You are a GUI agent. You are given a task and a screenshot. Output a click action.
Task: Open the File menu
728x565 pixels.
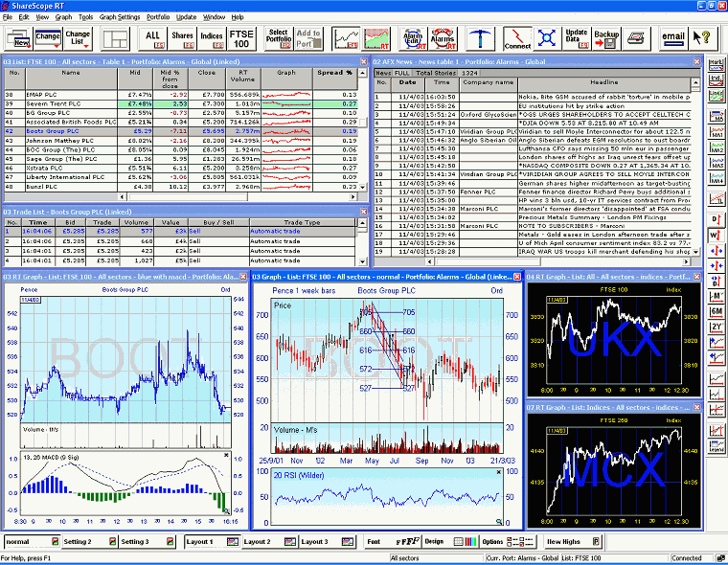click(x=8, y=17)
